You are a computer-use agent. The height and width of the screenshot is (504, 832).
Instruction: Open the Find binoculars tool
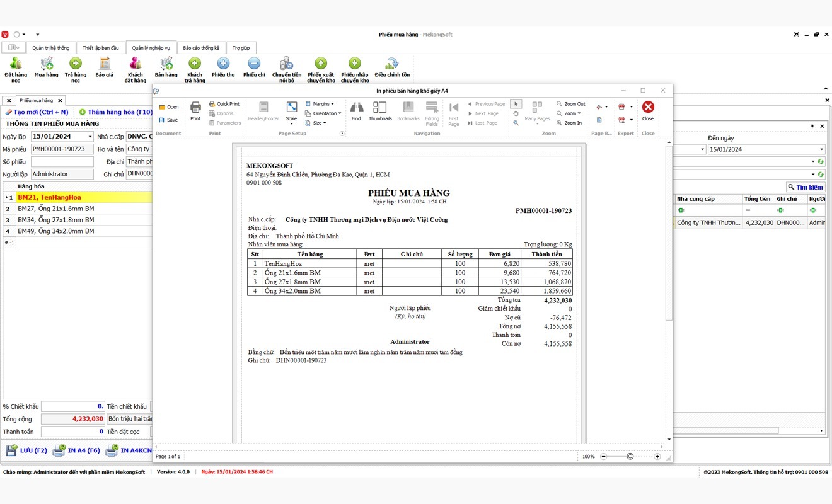[356, 110]
